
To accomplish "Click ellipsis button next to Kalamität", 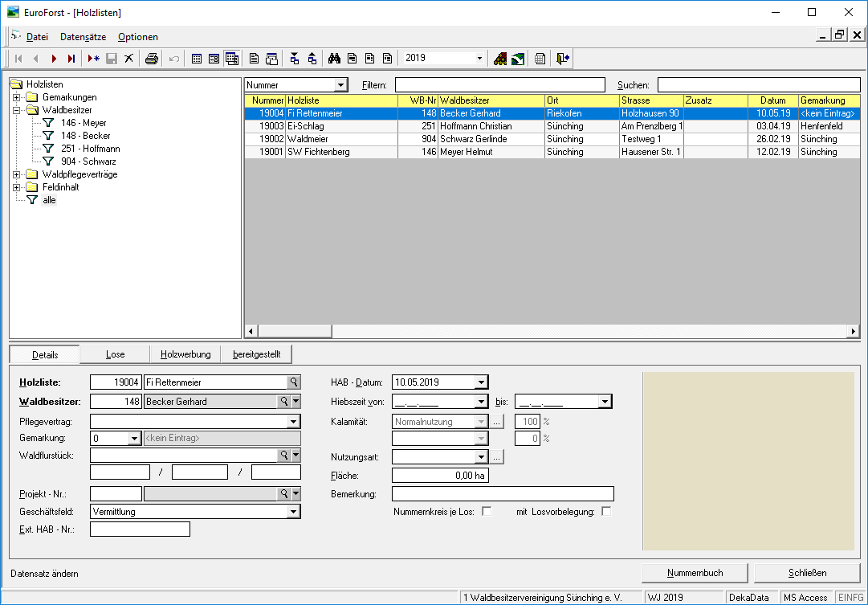I will coord(496,422).
